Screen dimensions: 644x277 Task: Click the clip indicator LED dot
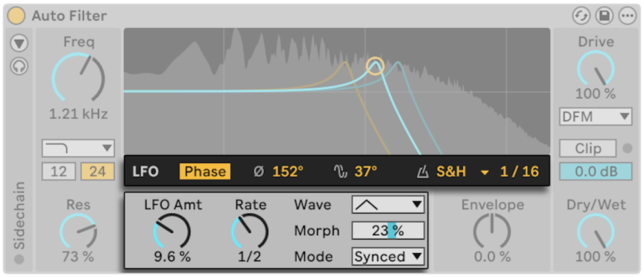[x=627, y=148]
